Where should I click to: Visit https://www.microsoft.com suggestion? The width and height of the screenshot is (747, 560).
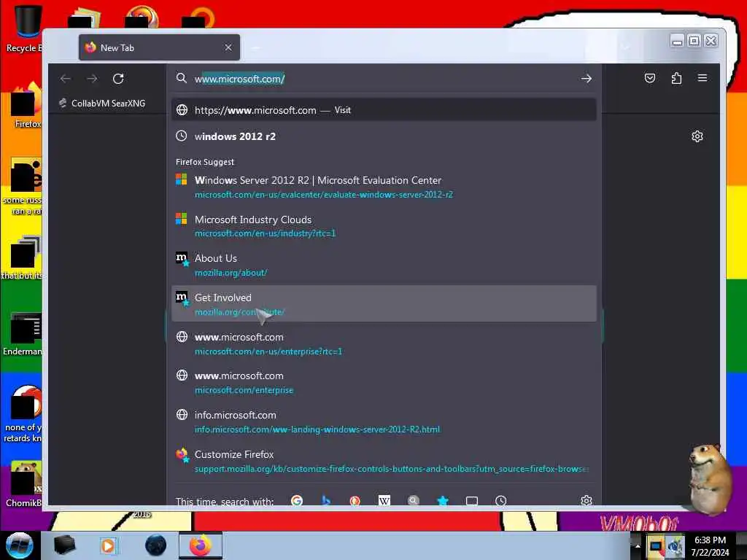(384, 110)
